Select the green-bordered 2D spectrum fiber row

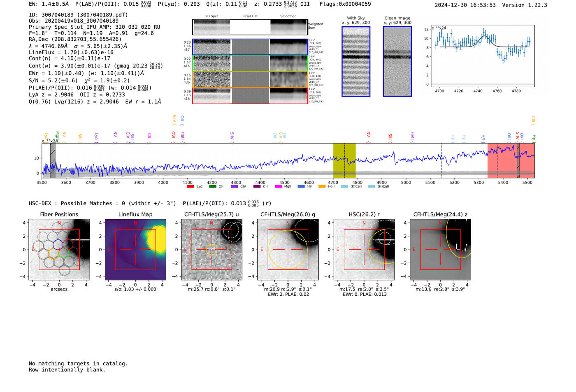(x=250, y=63)
